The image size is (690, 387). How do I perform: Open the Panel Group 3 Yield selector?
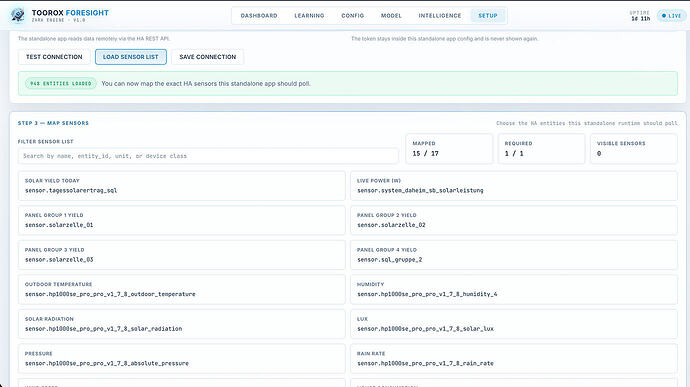click(x=181, y=255)
